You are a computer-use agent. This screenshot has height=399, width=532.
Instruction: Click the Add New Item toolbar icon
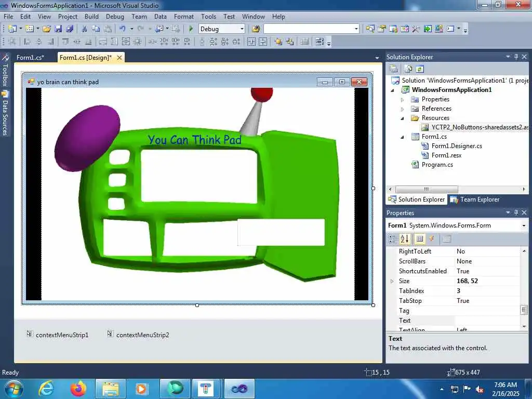pos(30,29)
